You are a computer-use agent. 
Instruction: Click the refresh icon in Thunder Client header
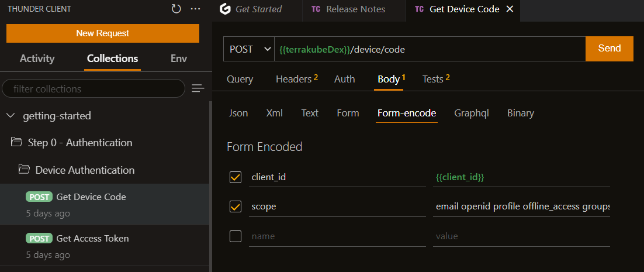click(x=176, y=9)
